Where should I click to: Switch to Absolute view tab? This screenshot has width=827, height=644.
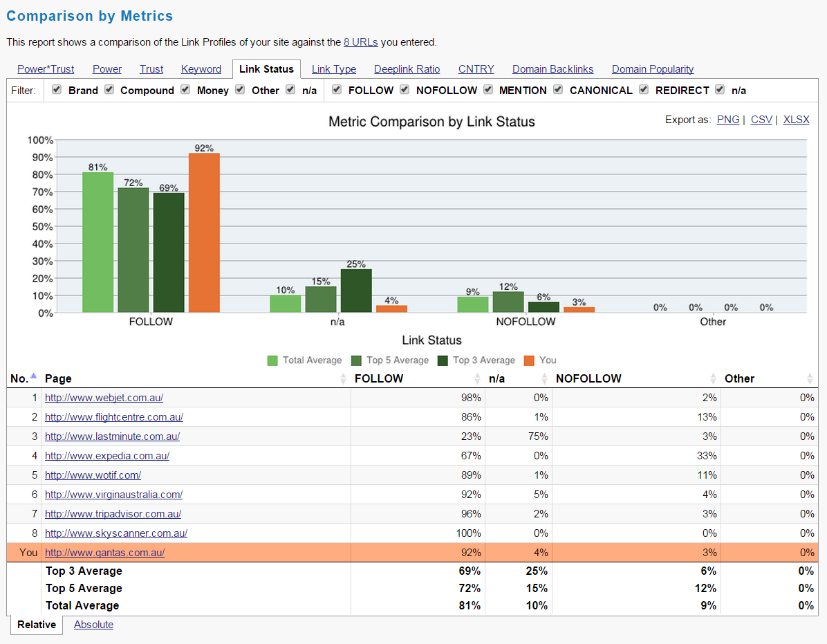[93, 625]
